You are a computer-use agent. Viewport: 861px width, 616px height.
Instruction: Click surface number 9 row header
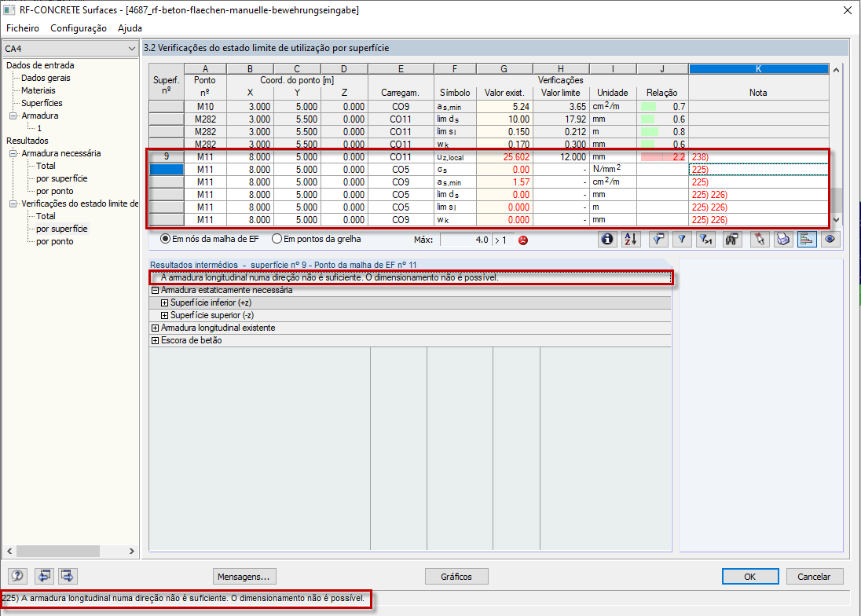click(x=167, y=157)
